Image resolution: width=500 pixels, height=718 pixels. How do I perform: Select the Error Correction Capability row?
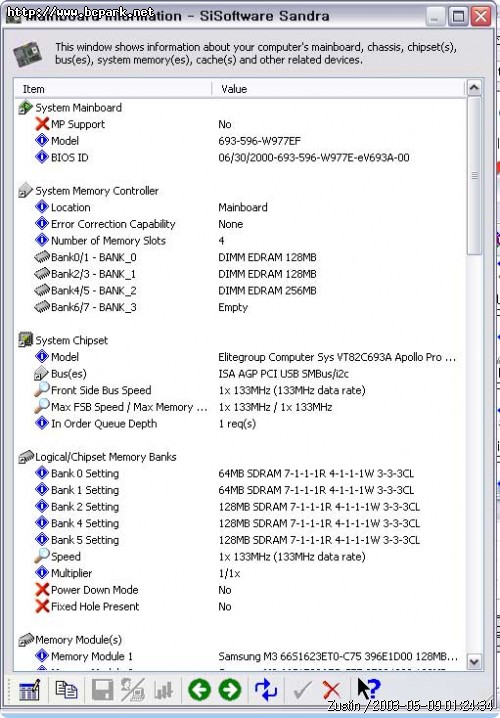coord(240,224)
